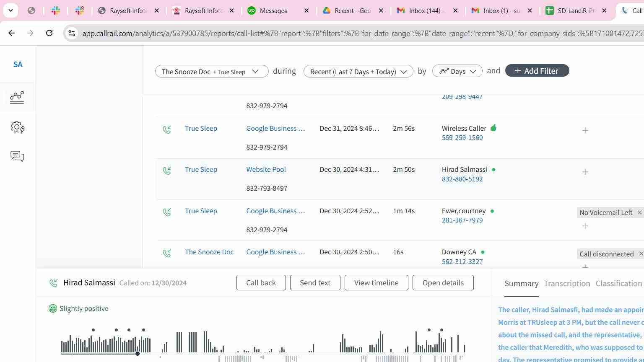Open Google Business source in Ewer,courtney row
This screenshot has height=362, width=644.
pyautogui.click(x=275, y=211)
